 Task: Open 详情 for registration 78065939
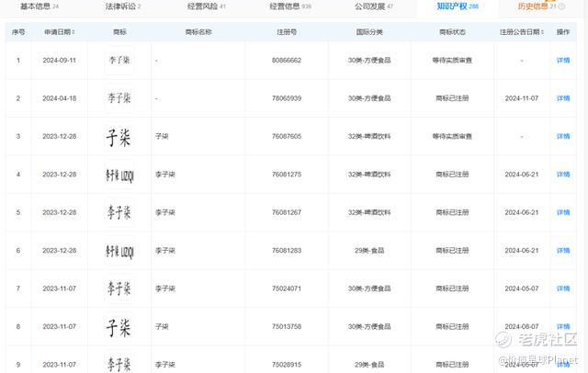tap(563, 98)
